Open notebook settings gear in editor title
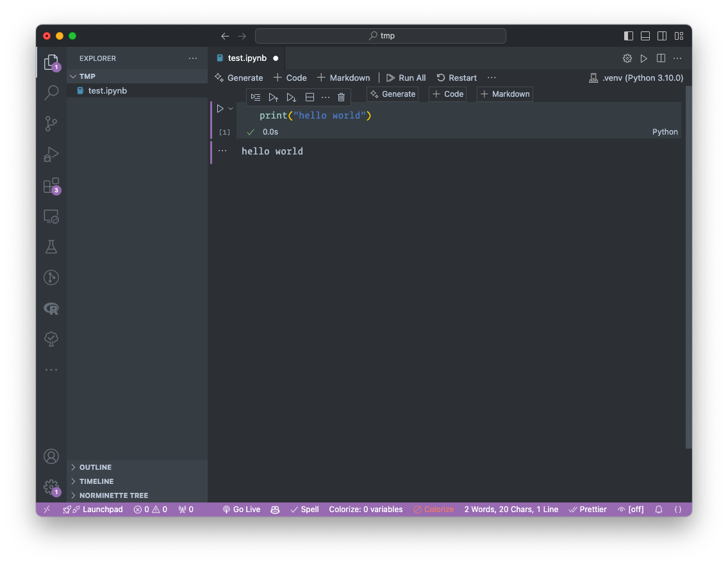Image resolution: width=728 pixels, height=564 pixels. tap(627, 58)
